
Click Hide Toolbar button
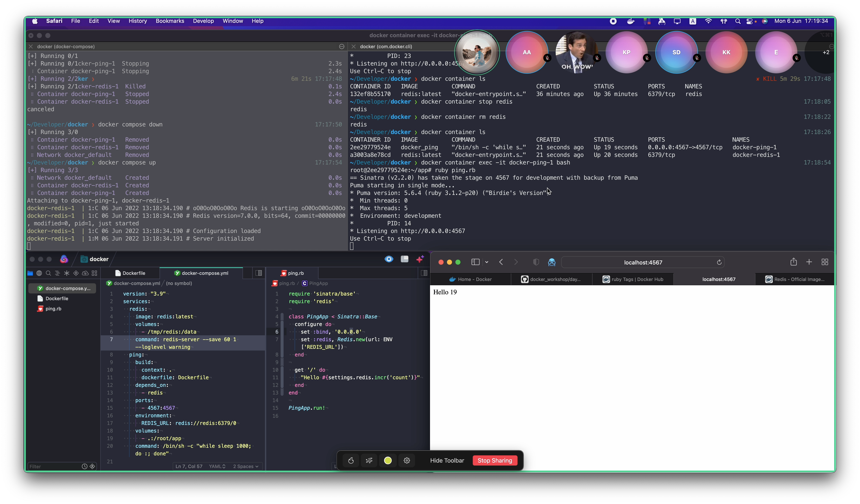coord(447,460)
